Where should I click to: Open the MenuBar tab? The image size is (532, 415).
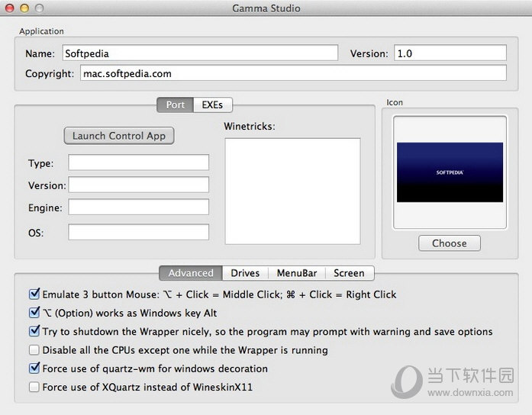(297, 273)
